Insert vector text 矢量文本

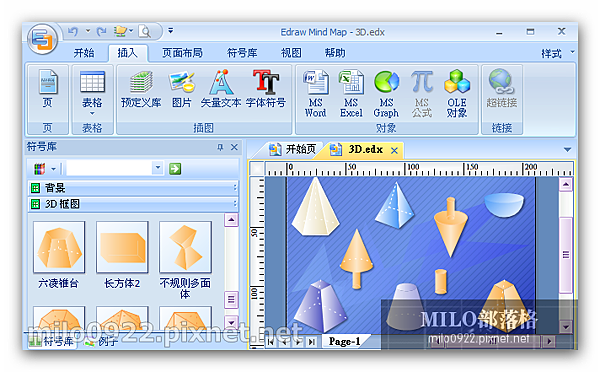coord(221,89)
